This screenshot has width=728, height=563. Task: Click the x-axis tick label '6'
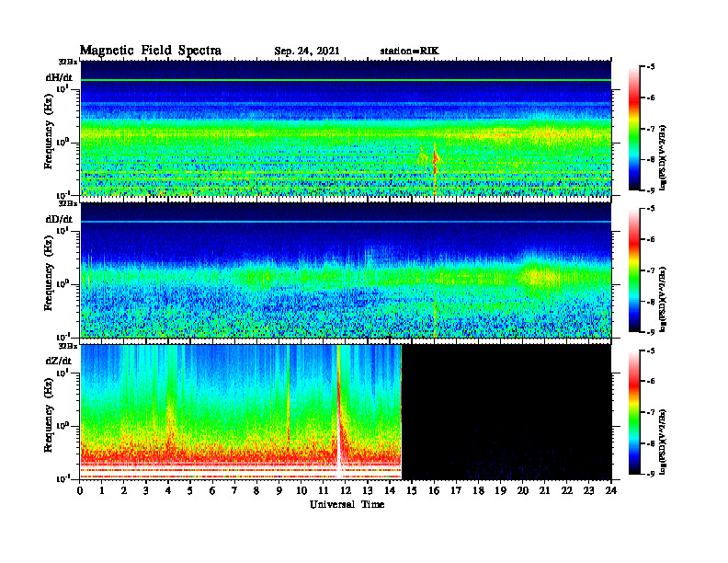[212, 490]
